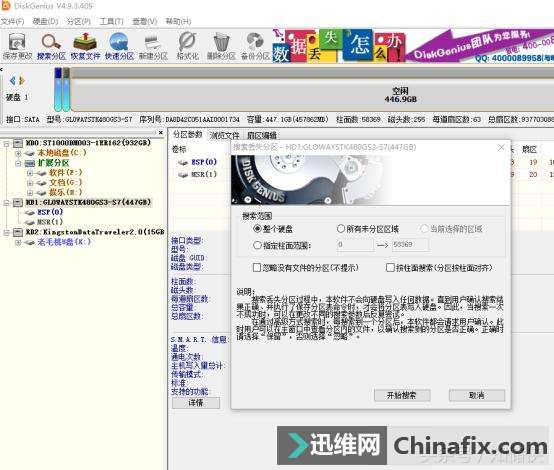Select the New Partition (新建分区) icon
The width and height of the screenshot is (554, 470).
click(153, 46)
